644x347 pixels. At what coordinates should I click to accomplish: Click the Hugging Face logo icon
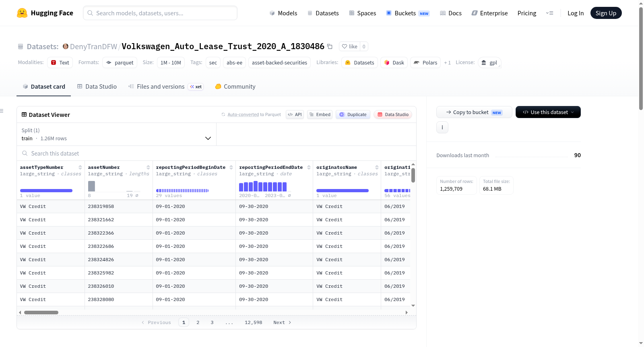[x=22, y=13]
